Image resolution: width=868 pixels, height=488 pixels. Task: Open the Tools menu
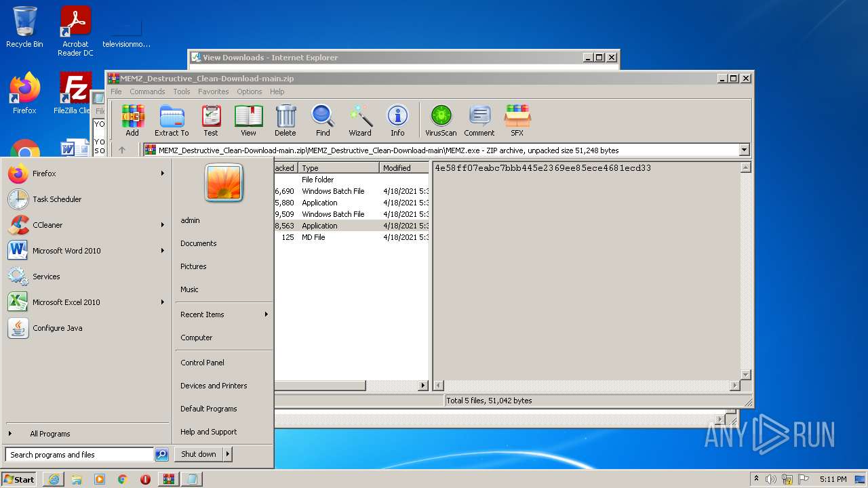181,91
